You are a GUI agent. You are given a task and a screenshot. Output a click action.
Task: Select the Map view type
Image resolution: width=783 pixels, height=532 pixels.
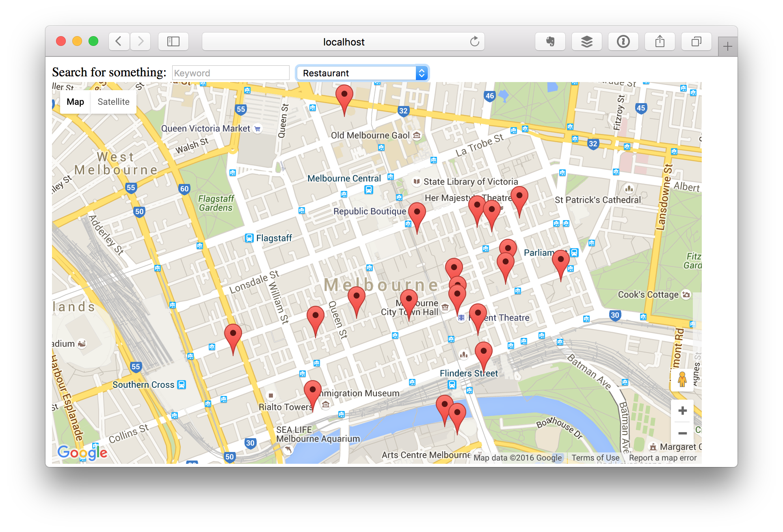pos(76,102)
